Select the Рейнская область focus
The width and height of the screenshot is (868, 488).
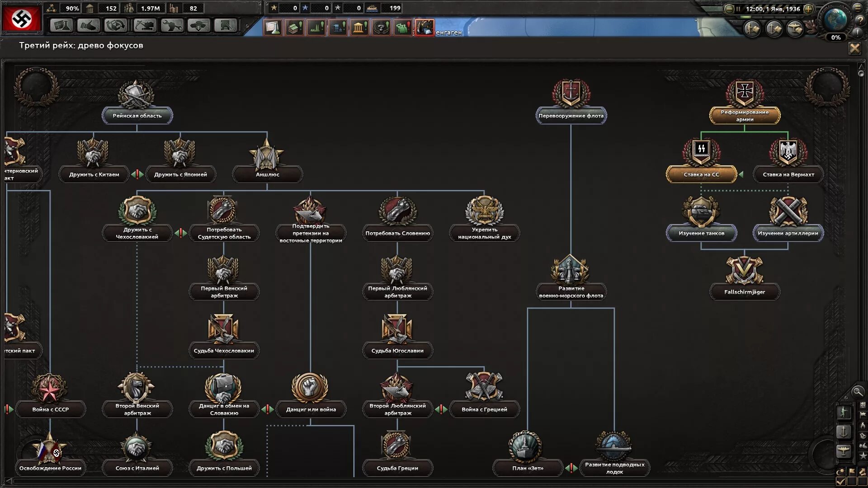click(x=137, y=116)
